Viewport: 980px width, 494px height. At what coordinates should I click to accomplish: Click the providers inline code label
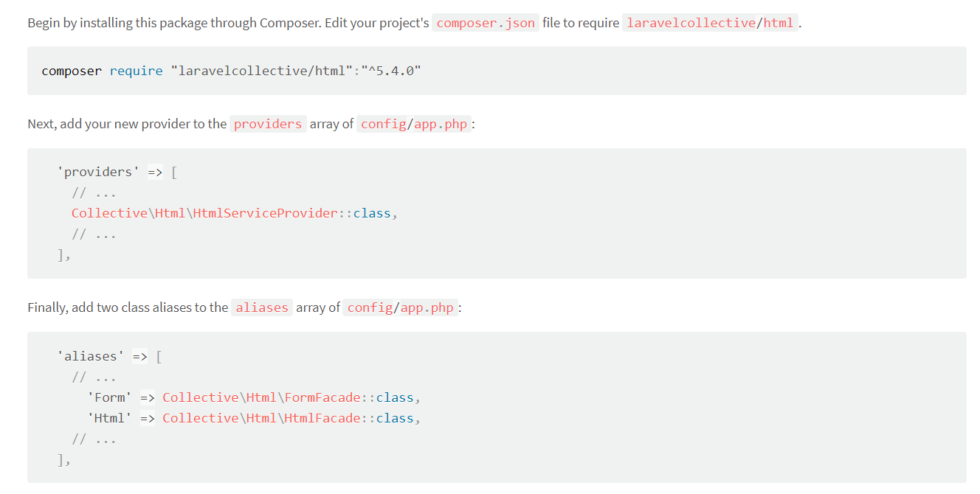click(267, 124)
